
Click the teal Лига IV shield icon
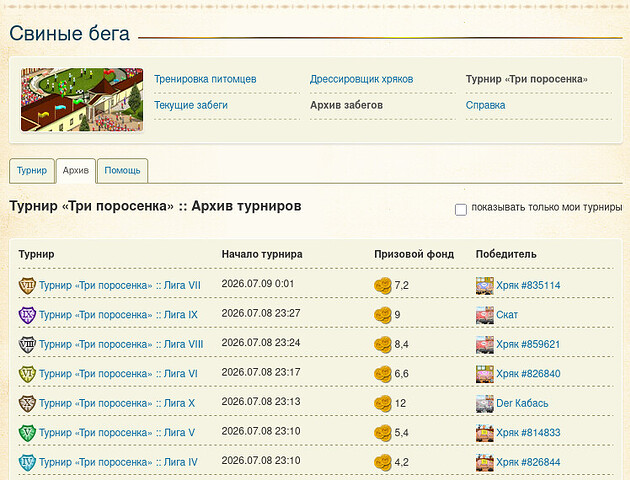tap(27, 462)
